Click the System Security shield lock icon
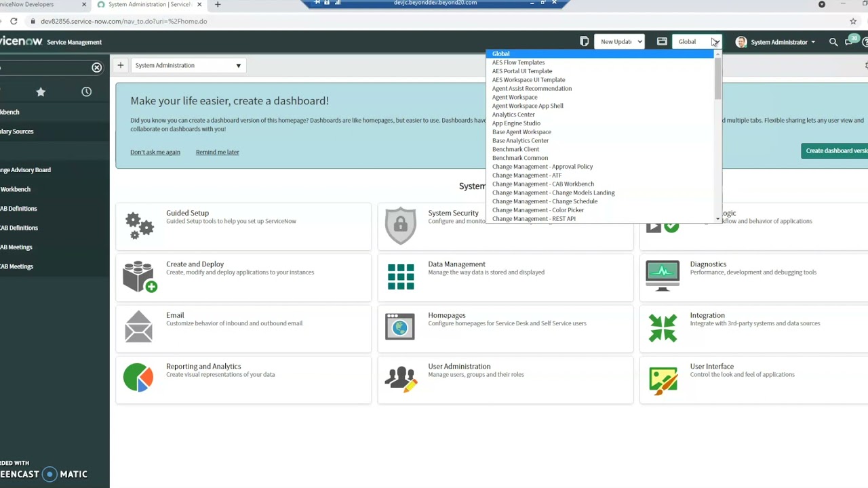The image size is (868, 488). [x=401, y=226]
